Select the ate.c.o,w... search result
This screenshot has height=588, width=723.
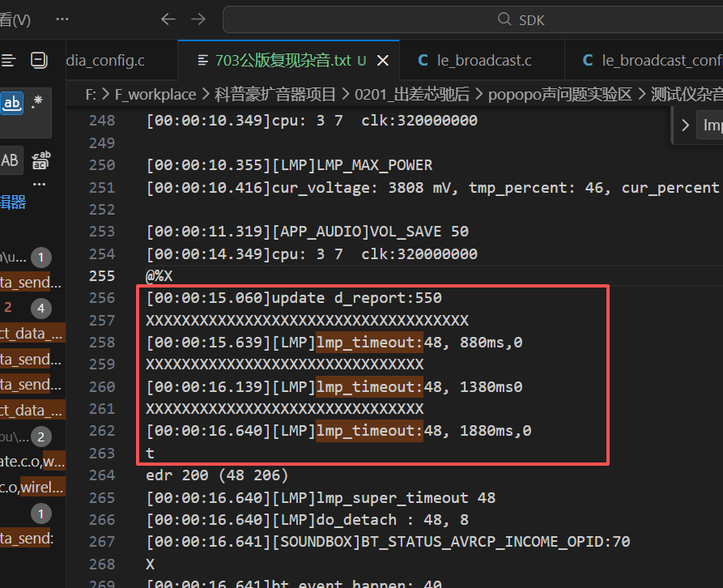32,461
